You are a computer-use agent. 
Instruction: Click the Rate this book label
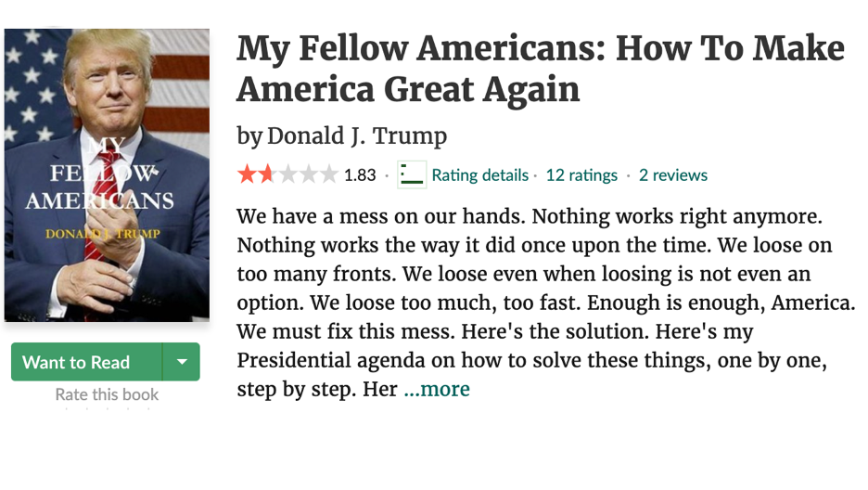coord(107,394)
